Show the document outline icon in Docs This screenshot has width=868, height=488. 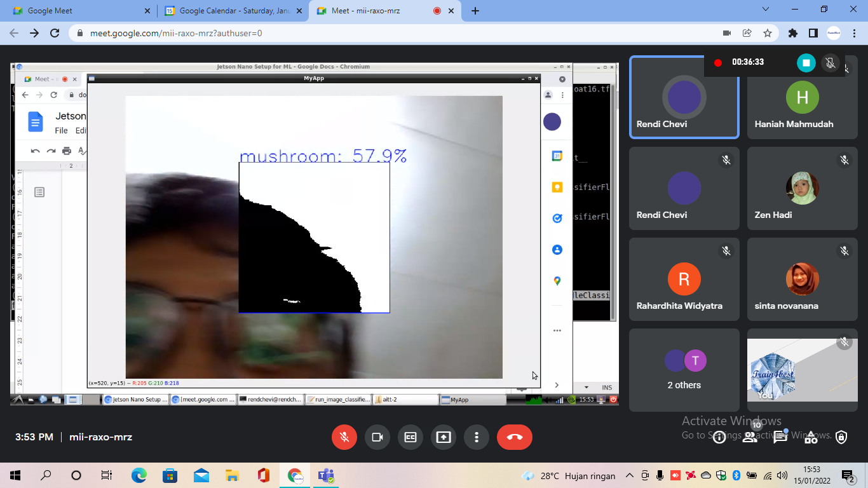pyautogui.click(x=39, y=192)
